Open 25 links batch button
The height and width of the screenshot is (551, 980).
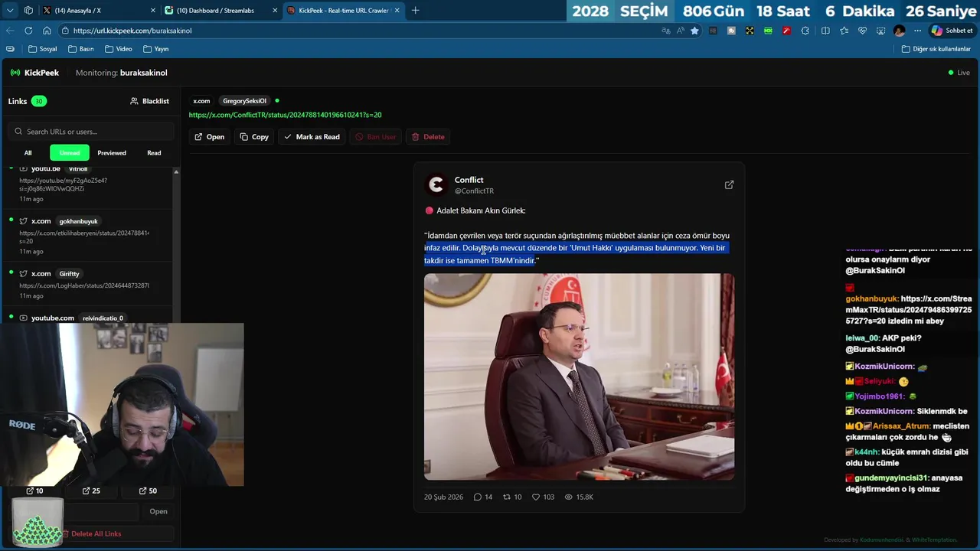[x=91, y=491]
